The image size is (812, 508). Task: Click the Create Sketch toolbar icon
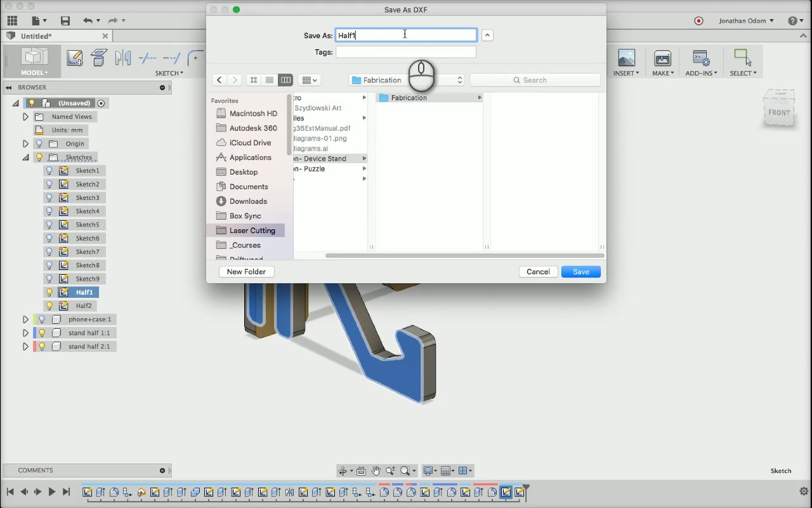pyautogui.click(x=74, y=58)
